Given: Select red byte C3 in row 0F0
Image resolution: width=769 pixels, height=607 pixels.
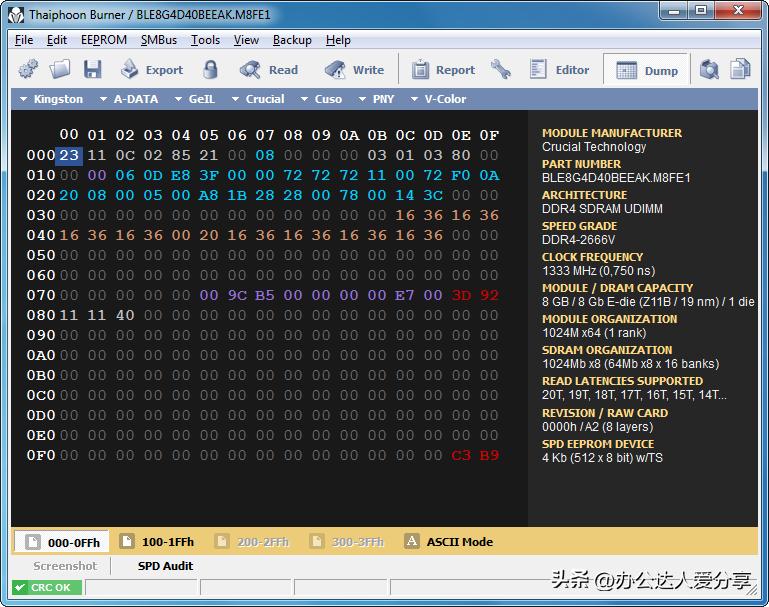Looking at the screenshot, I should tap(461, 455).
